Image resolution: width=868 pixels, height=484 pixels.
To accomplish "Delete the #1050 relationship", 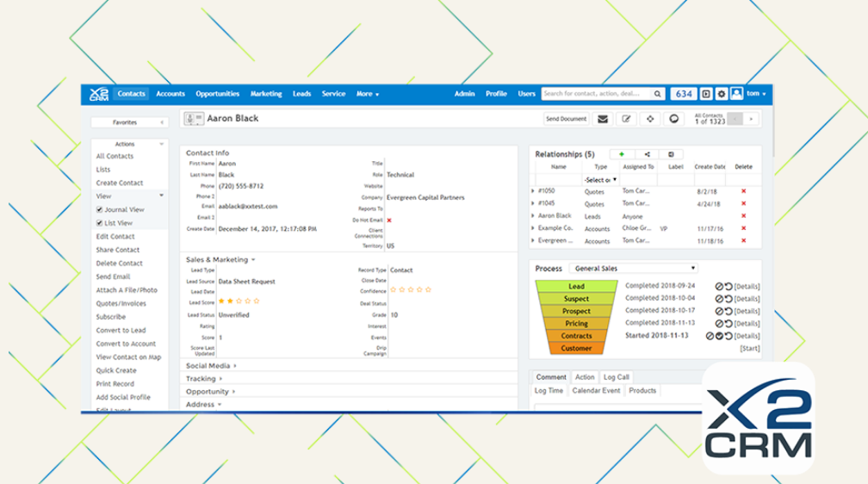I will point(743,191).
